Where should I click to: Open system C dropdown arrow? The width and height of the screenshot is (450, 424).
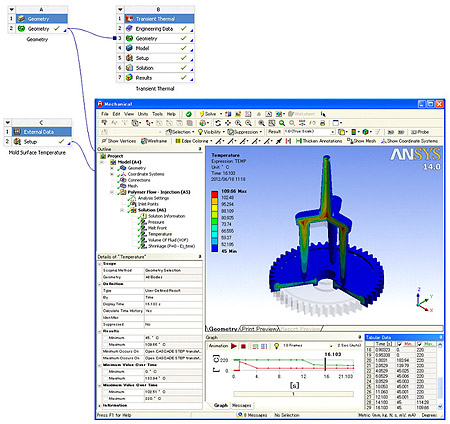point(8,122)
